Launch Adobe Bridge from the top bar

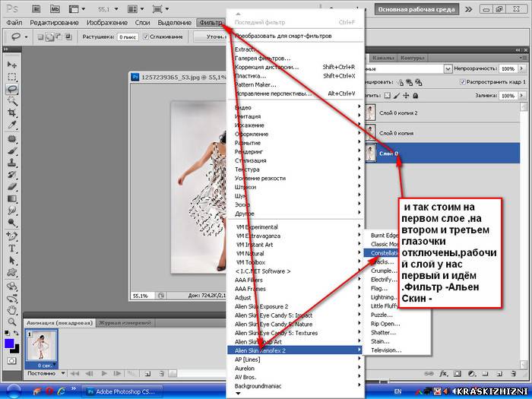click(x=36, y=9)
